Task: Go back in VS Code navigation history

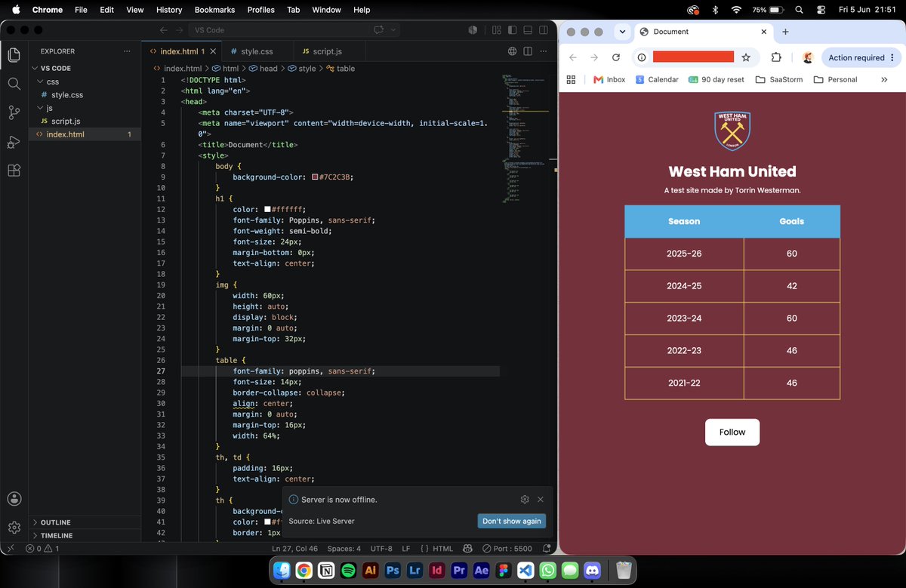Action: coord(164,30)
